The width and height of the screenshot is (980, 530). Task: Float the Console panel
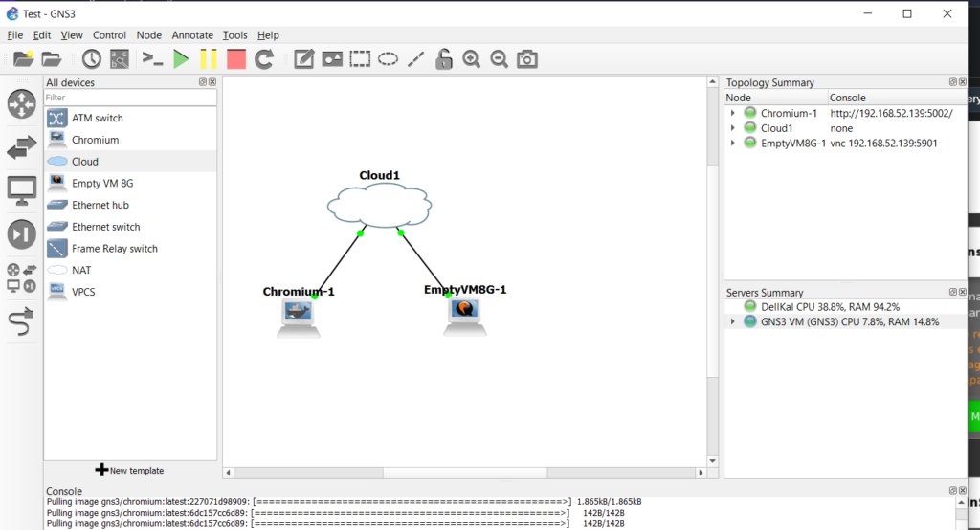pyautogui.click(x=952, y=491)
